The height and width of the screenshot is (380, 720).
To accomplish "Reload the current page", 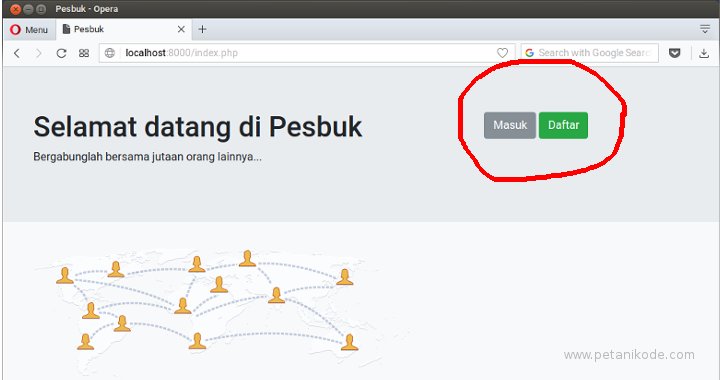I will [x=61, y=53].
